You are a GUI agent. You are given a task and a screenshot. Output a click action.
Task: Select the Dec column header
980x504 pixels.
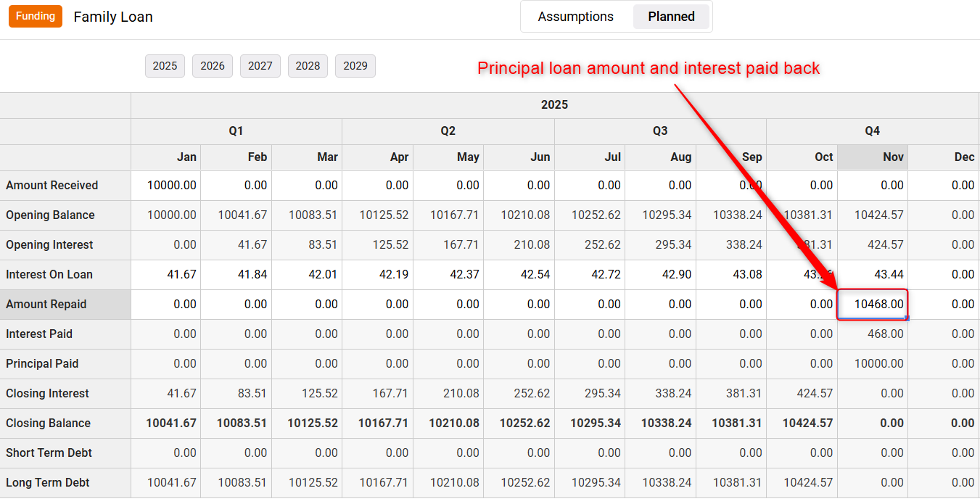pos(944,157)
